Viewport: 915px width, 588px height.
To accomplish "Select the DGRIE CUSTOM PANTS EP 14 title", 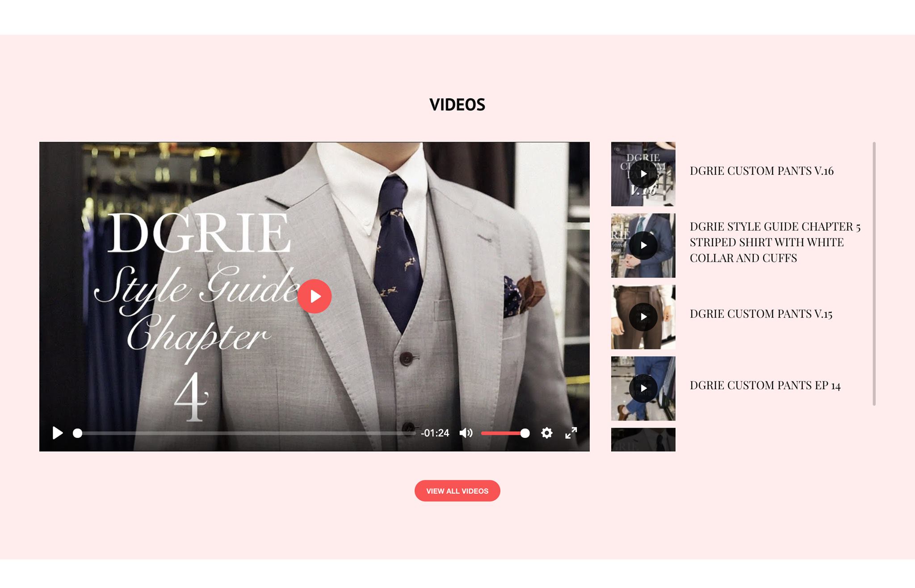I will coord(765,385).
